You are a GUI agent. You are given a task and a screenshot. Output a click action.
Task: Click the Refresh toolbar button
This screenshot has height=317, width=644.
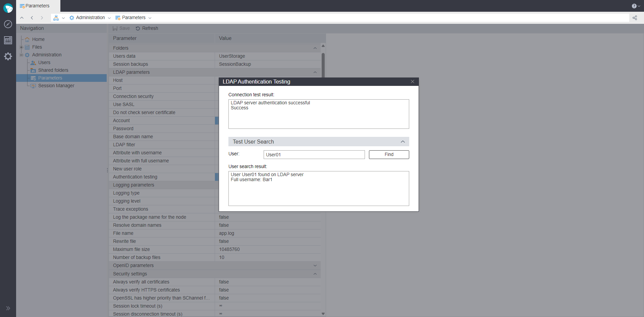click(x=147, y=29)
